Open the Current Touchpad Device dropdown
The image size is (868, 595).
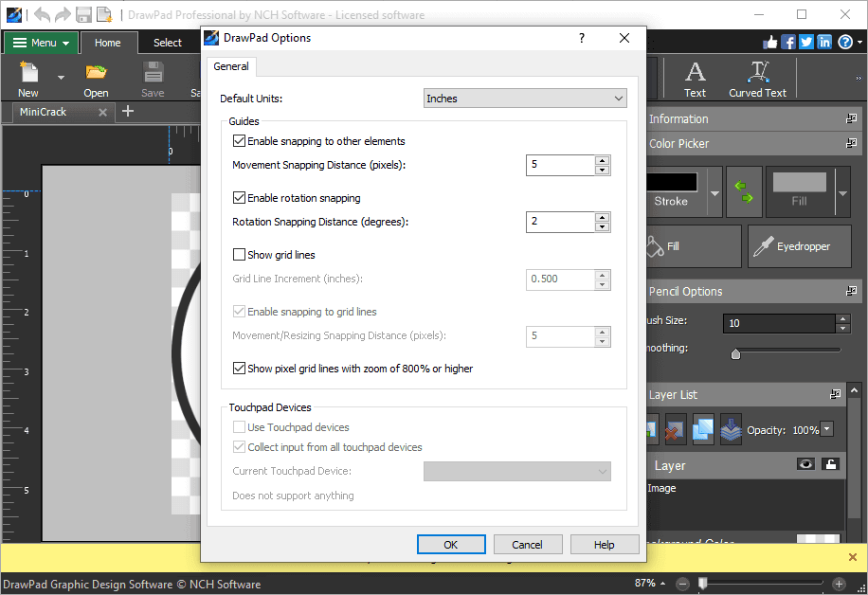click(517, 472)
